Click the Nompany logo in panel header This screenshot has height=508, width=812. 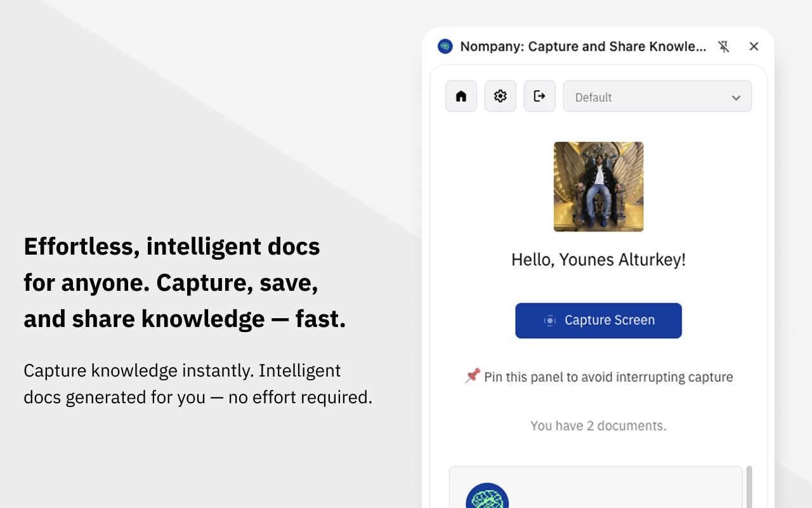click(x=445, y=46)
